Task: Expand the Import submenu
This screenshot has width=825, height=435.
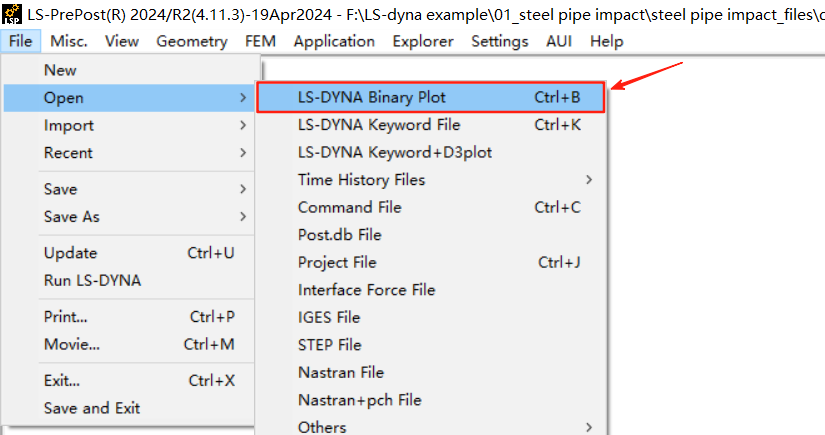Action: click(129, 125)
